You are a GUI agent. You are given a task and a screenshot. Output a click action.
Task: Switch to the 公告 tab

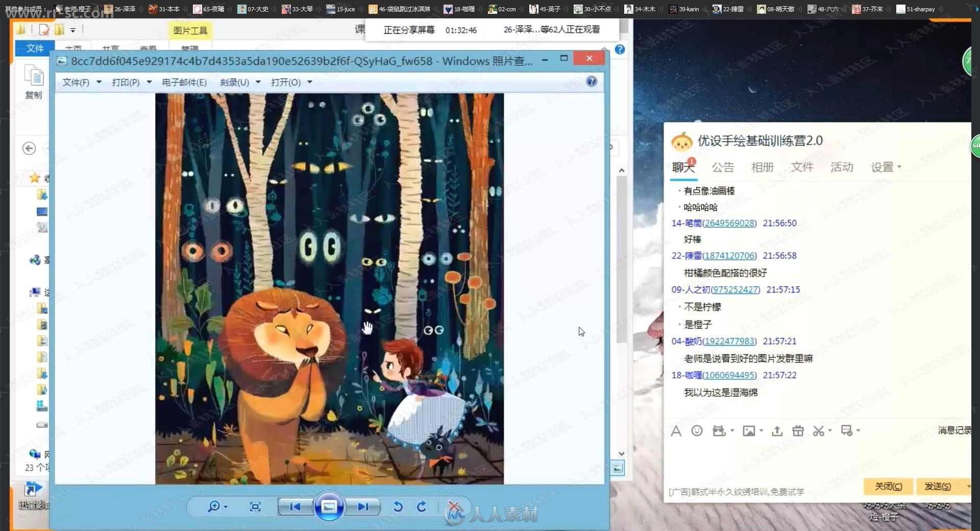click(x=723, y=167)
